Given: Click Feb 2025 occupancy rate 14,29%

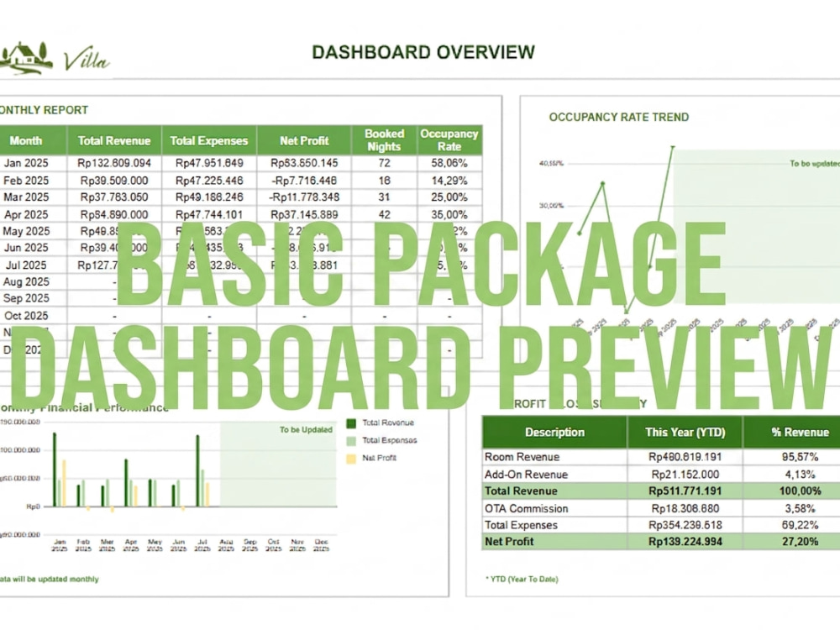Looking at the screenshot, I should coord(449,181).
